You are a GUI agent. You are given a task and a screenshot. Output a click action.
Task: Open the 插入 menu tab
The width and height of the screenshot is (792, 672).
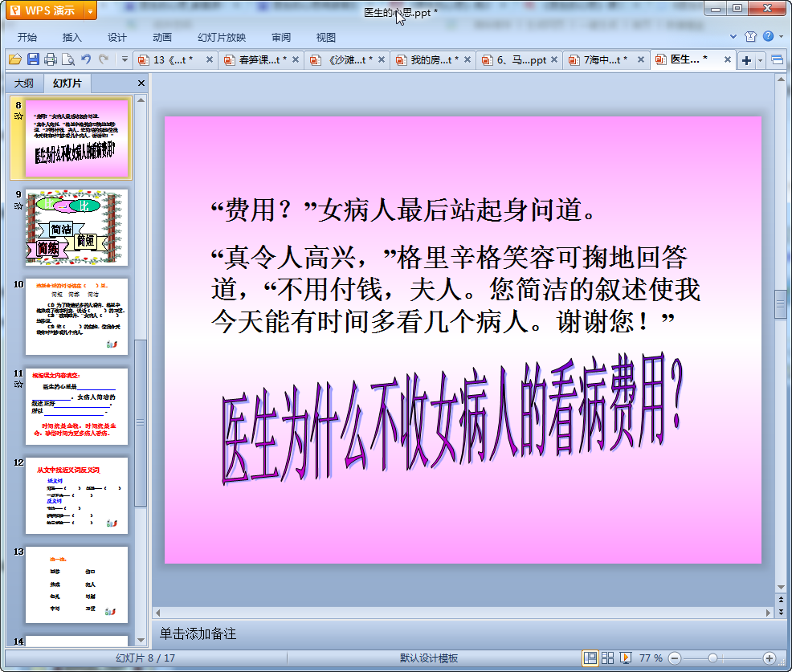click(x=71, y=38)
